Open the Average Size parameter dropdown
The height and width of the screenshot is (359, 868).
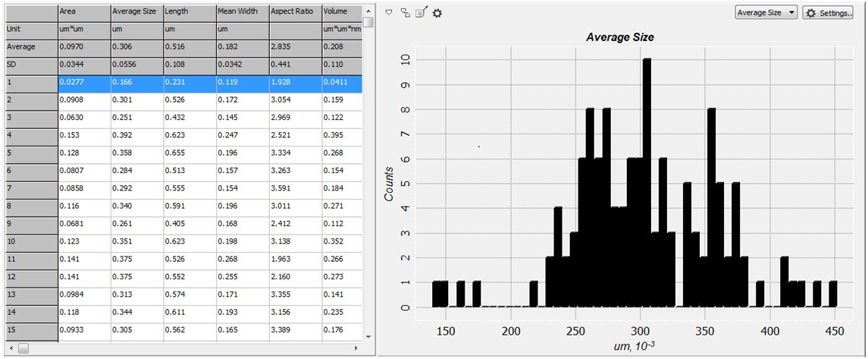[766, 13]
